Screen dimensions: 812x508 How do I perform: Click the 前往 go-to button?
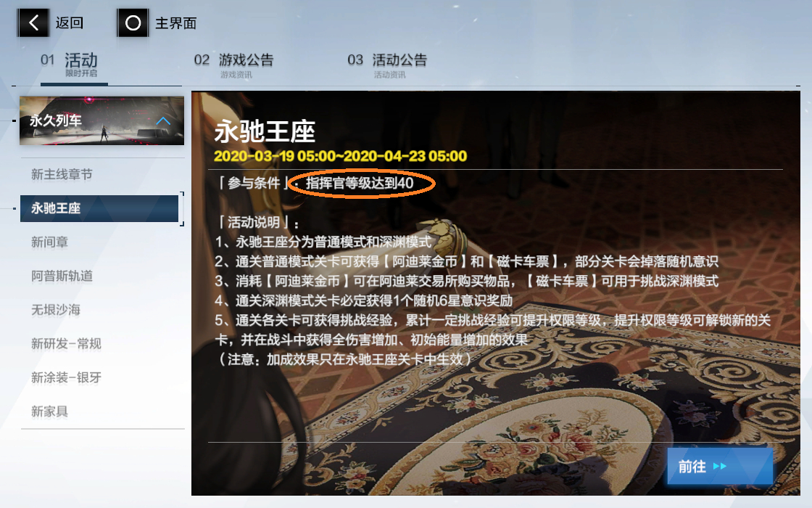coord(720,467)
